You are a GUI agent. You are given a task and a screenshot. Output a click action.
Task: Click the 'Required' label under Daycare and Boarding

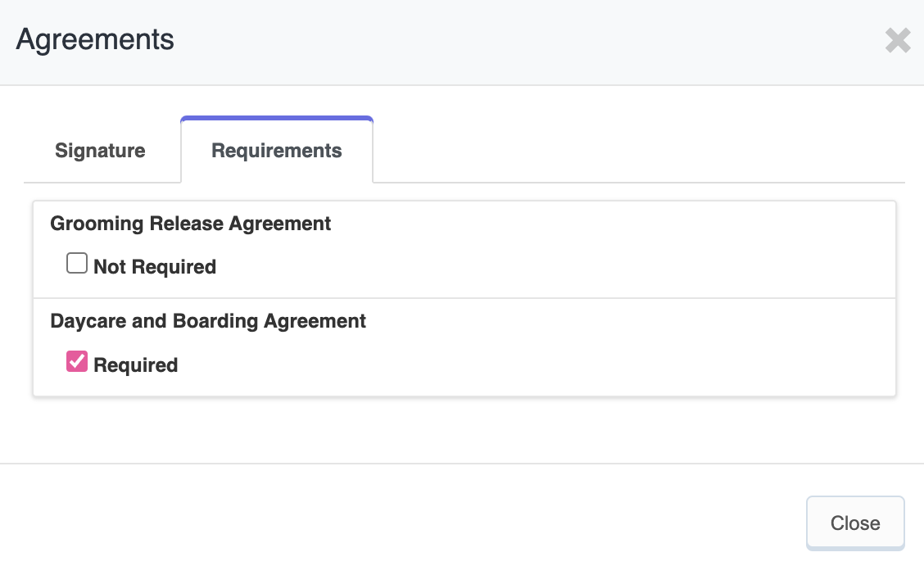pyautogui.click(x=135, y=365)
